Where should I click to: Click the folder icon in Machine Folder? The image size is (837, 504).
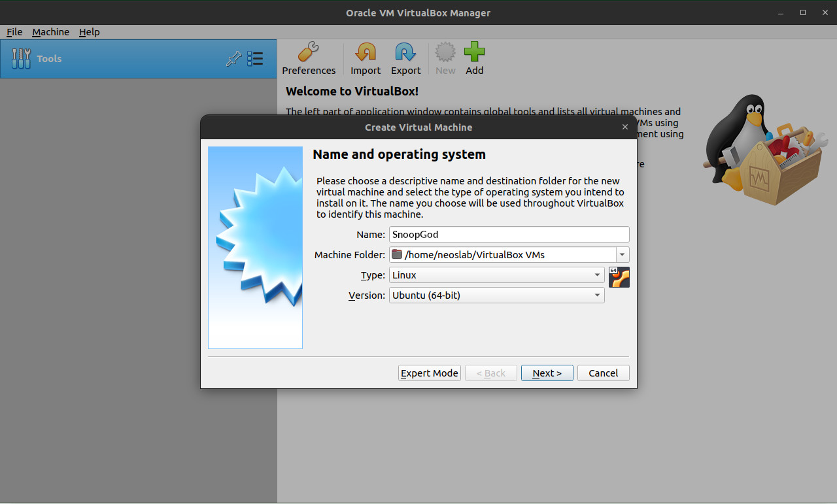pyautogui.click(x=397, y=254)
